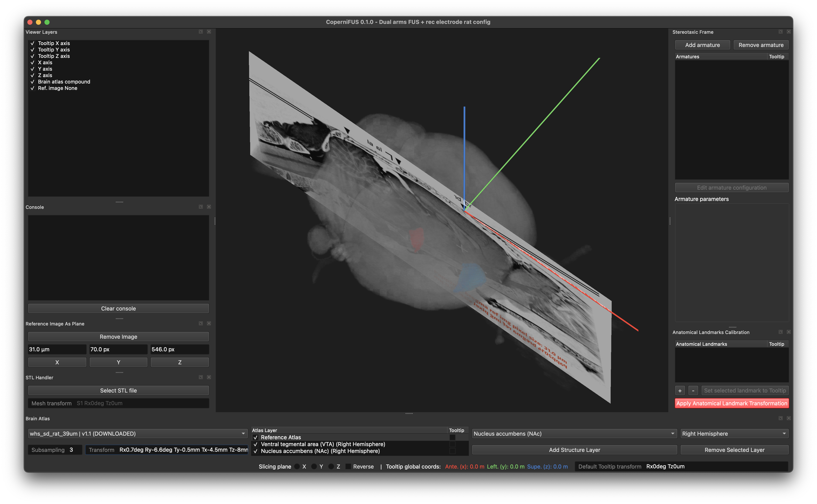817x504 pixels.
Task: Uncheck the Tooltip X axis layer
Action: click(32, 43)
